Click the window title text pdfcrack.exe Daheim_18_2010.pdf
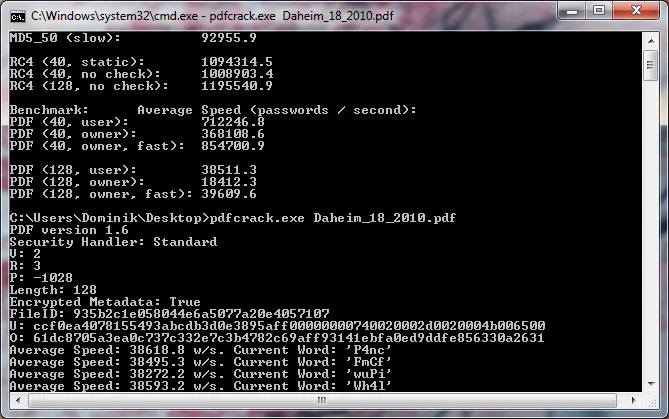Viewport: 669px width, 419px height. click(301, 16)
